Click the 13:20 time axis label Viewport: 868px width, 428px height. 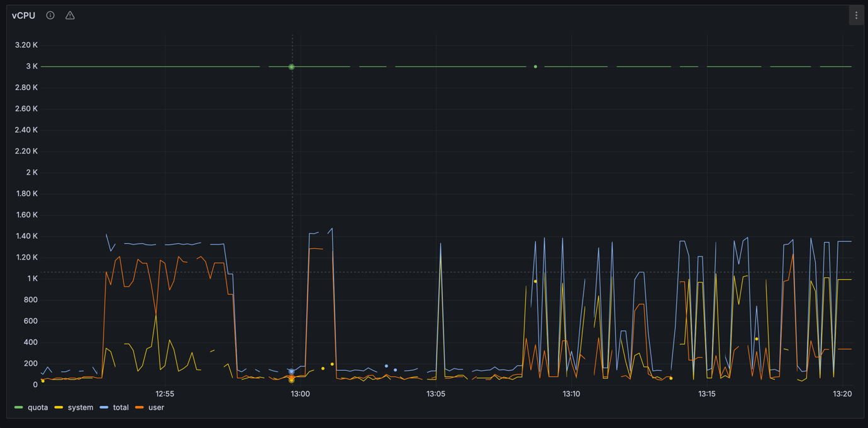[842, 394]
